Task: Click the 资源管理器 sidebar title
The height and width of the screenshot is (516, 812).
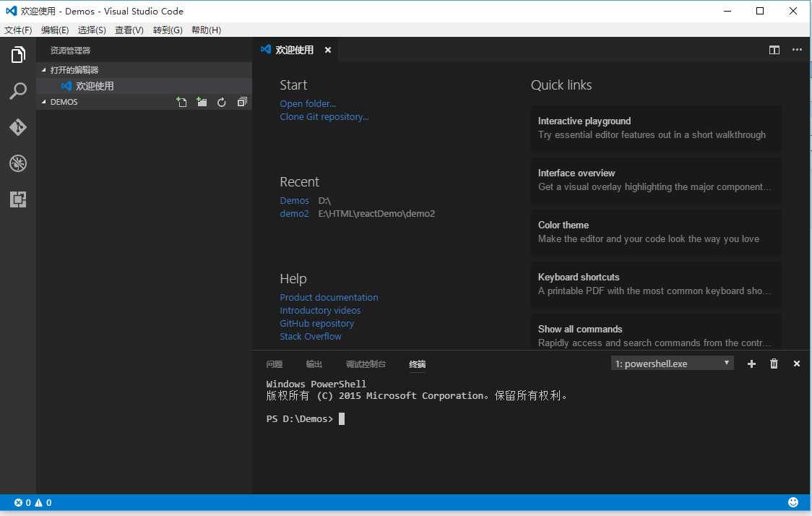Action: click(70, 51)
